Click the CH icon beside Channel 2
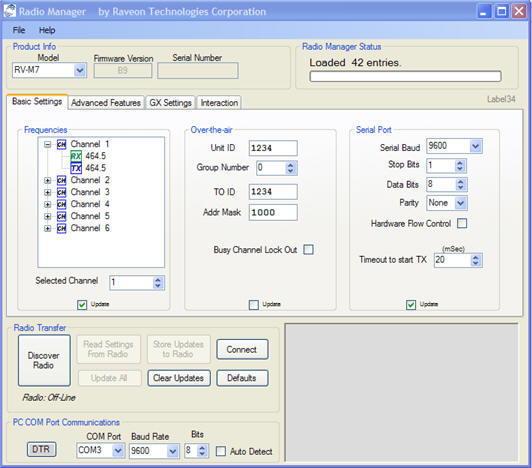532x468 pixels. coord(61,180)
